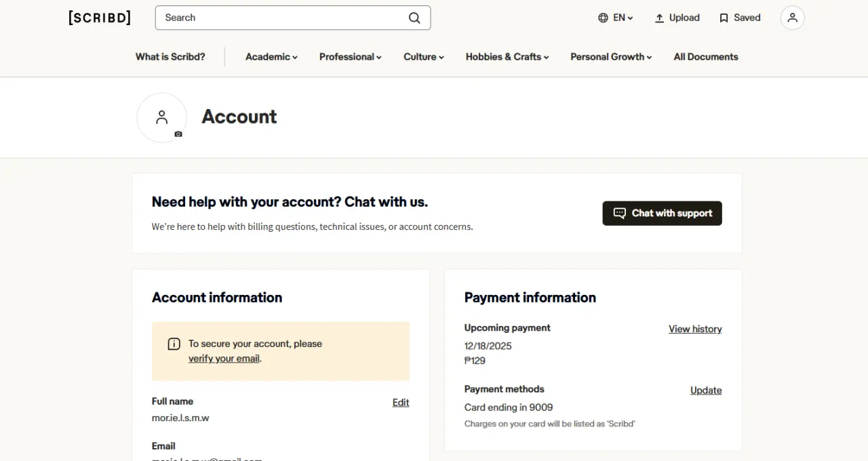Viewport: 868px width, 461px height.
Task: Expand the Culture dropdown
Action: pos(424,57)
